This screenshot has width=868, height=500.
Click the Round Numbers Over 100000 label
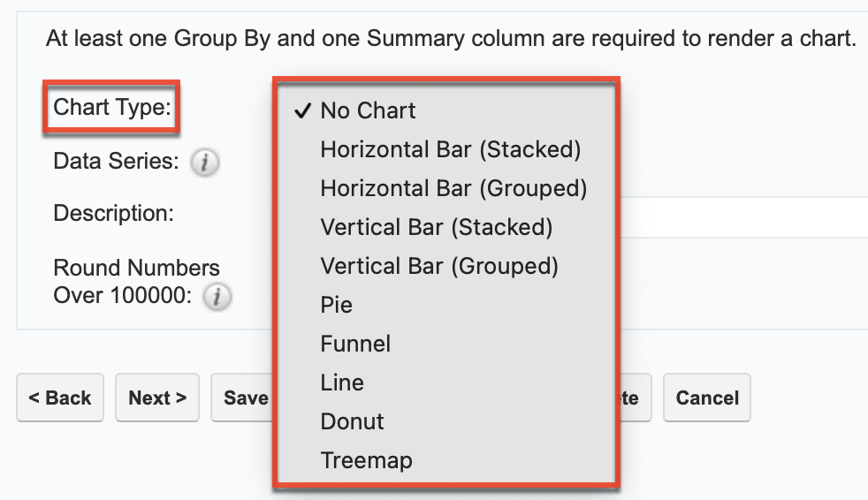point(136,282)
